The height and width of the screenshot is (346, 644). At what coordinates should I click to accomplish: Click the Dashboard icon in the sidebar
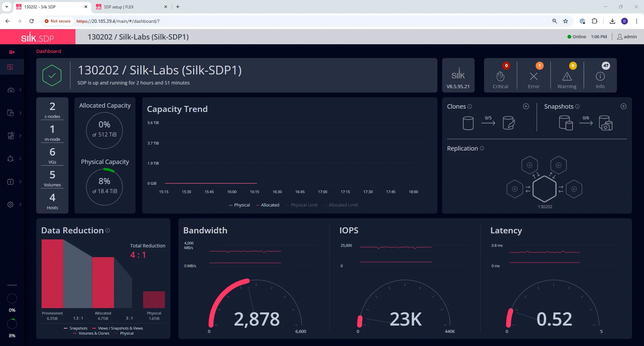click(x=10, y=67)
